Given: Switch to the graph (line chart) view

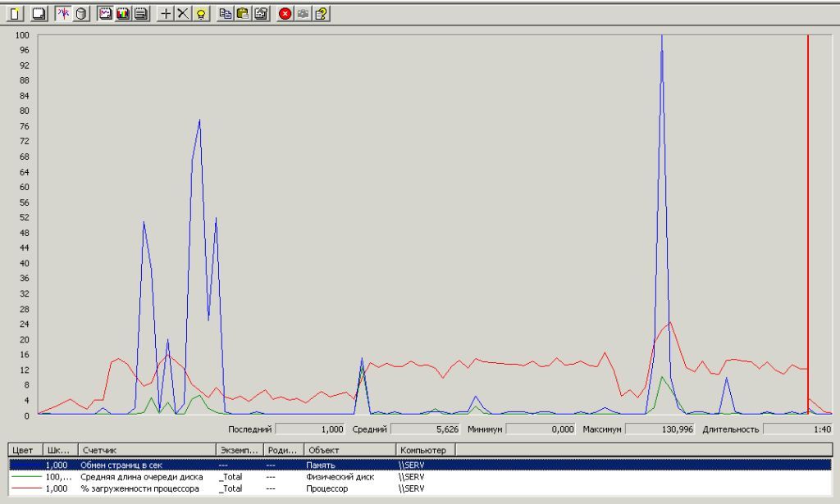Looking at the screenshot, I should (105, 14).
